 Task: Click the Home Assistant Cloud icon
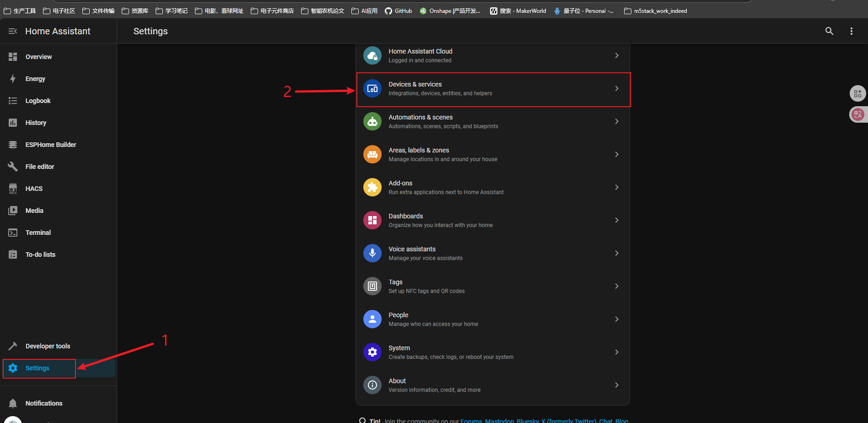tap(372, 55)
